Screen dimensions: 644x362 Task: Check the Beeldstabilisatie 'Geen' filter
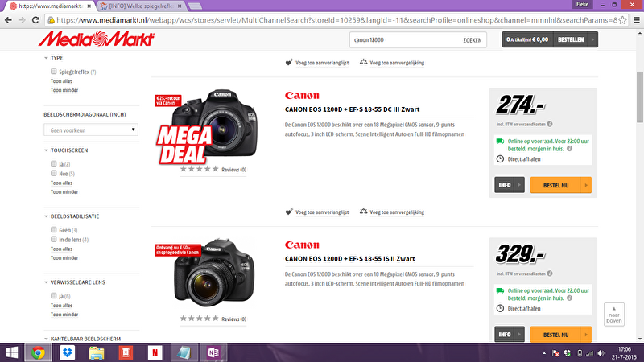pos(54,230)
